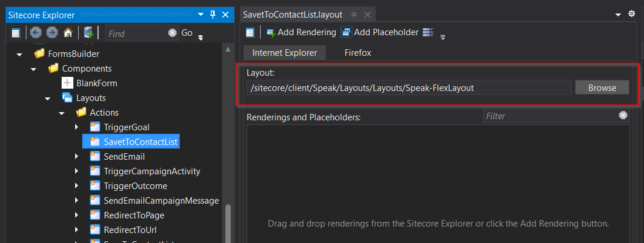The height and width of the screenshot is (243, 644).
Task: Open the Sitecore Explorer window options dropdown
Action: click(201, 14)
